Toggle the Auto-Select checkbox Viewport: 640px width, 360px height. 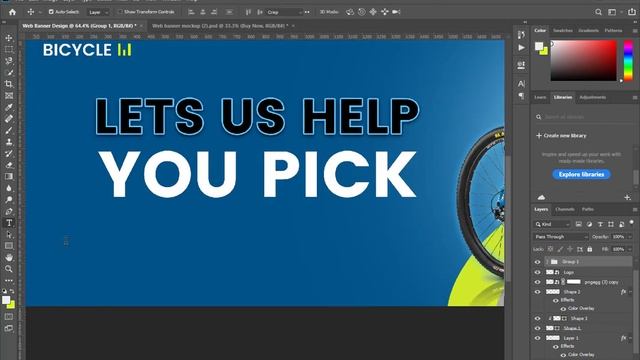(x=51, y=12)
